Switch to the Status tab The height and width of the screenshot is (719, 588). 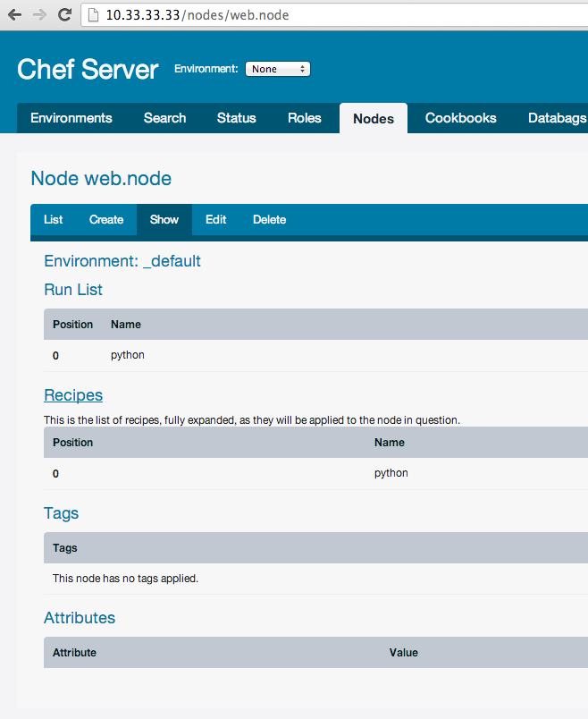[237, 118]
